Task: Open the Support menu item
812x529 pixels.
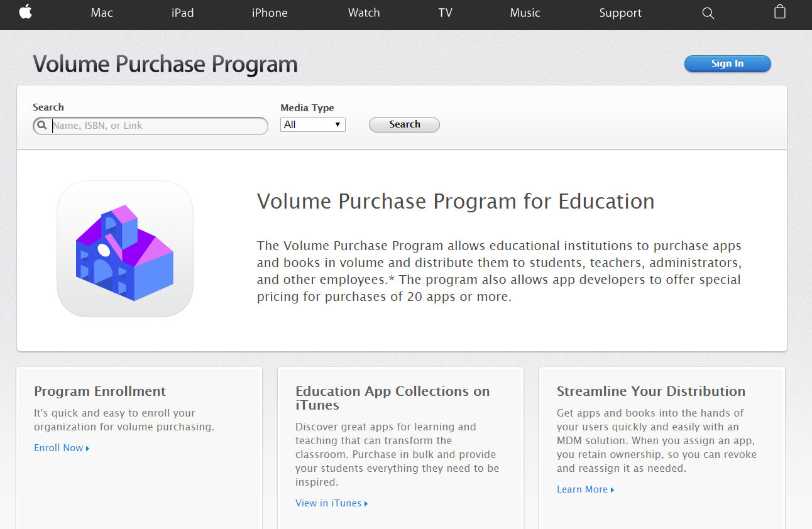Action: 620,13
